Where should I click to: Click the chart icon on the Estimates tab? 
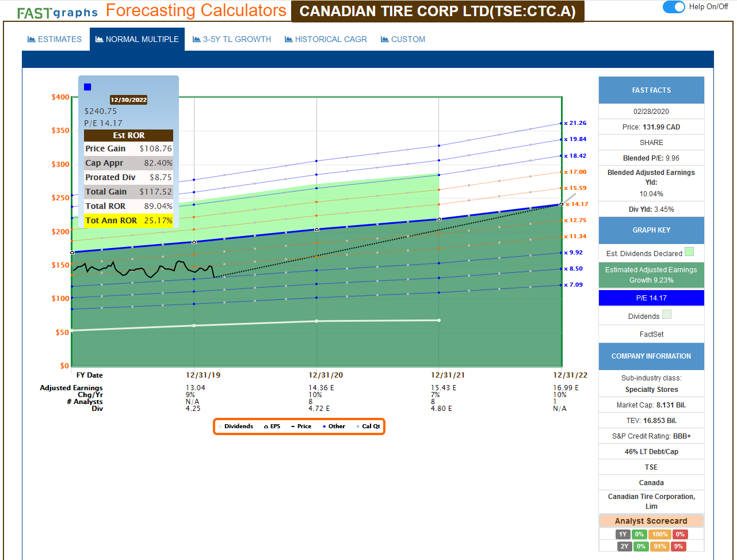(x=32, y=39)
